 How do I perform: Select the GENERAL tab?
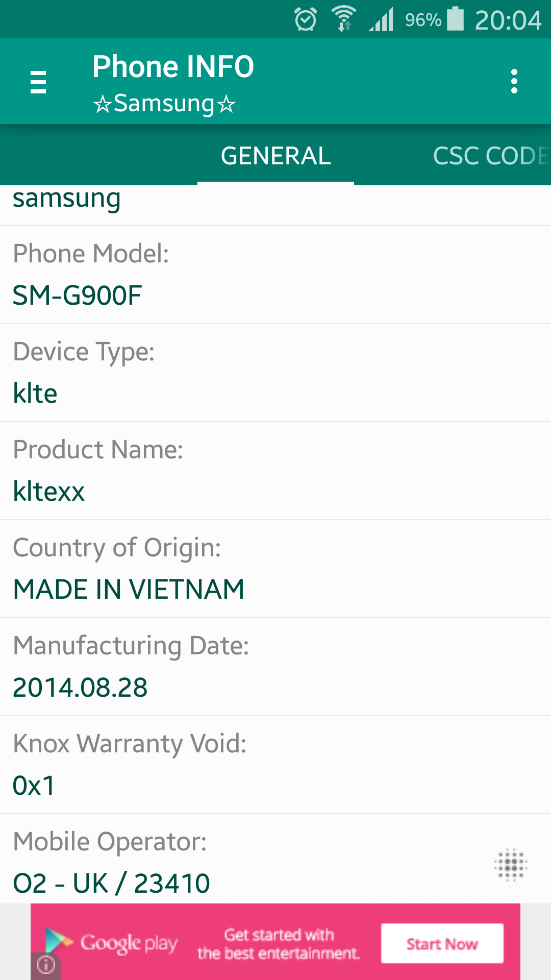(x=275, y=156)
